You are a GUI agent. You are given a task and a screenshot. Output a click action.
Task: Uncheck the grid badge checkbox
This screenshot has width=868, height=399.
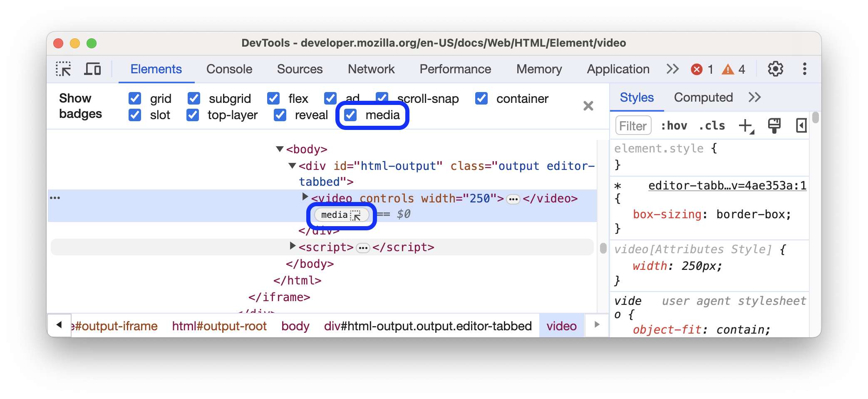pos(135,99)
